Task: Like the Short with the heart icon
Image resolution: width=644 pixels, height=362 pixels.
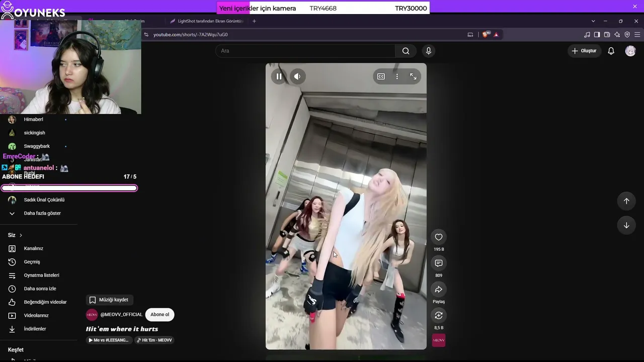Action: tap(439, 237)
